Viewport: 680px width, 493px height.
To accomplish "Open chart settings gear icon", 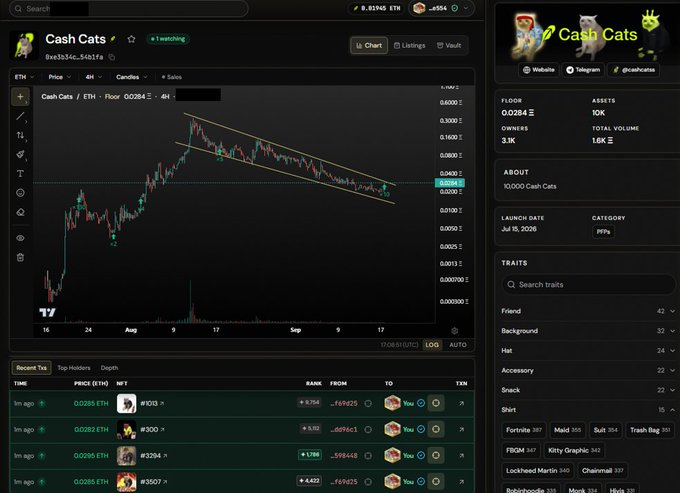I will [x=454, y=330].
